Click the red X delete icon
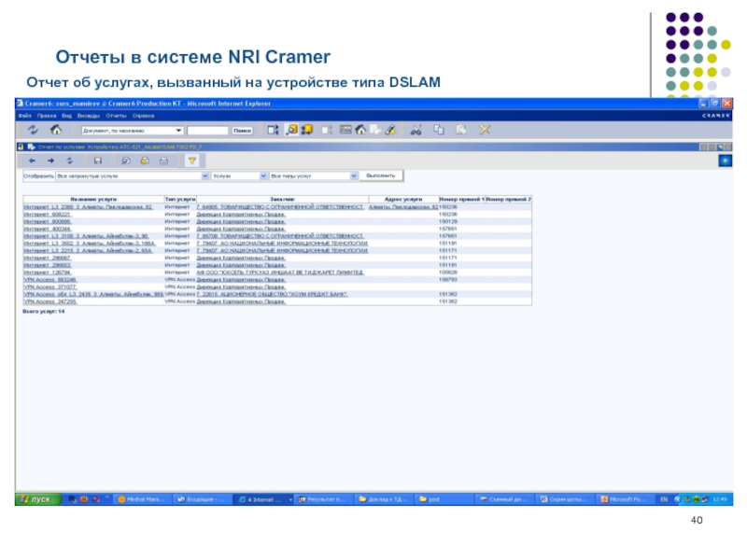The height and width of the screenshot is (560, 747). (484, 131)
